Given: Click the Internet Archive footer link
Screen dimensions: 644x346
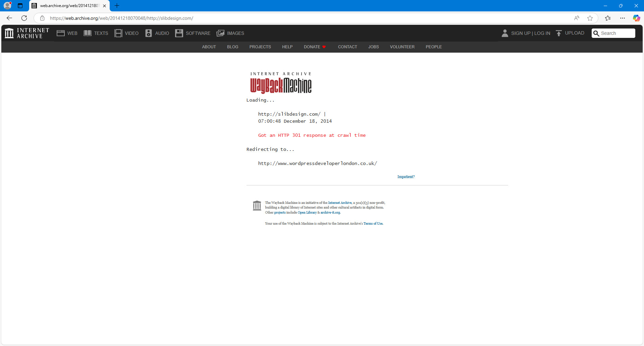Looking at the screenshot, I should [x=340, y=203].
